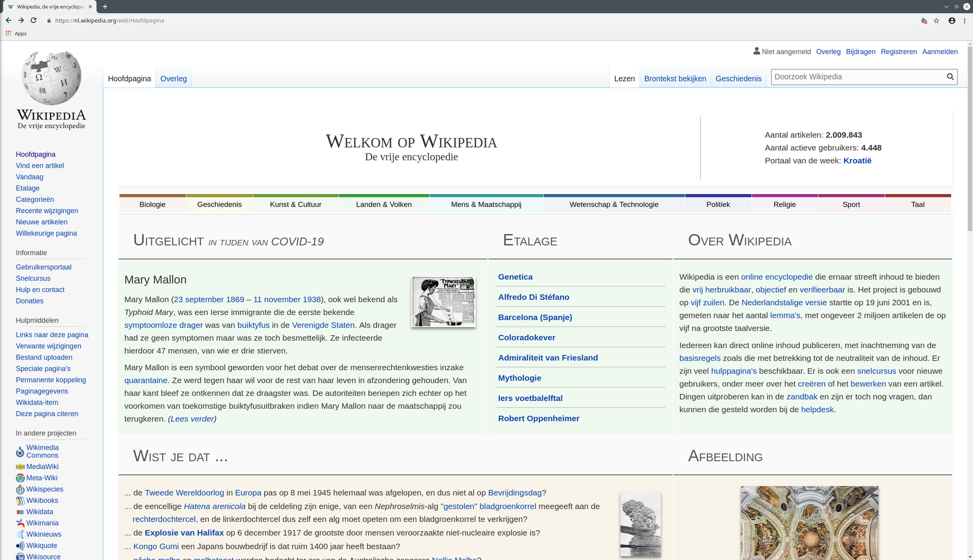Click the Wikinieuws icon
Image resolution: width=973 pixels, height=560 pixels.
[20, 534]
